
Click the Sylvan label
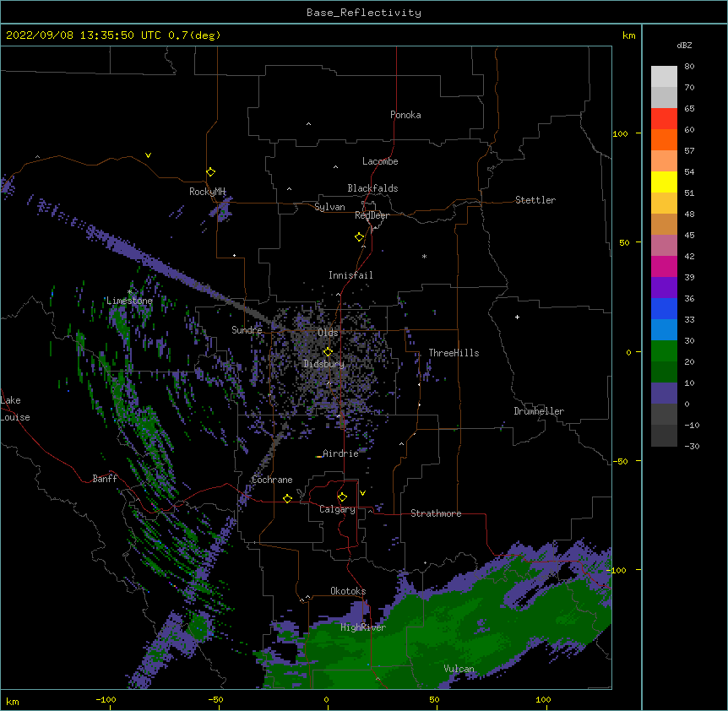click(x=329, y=207)
